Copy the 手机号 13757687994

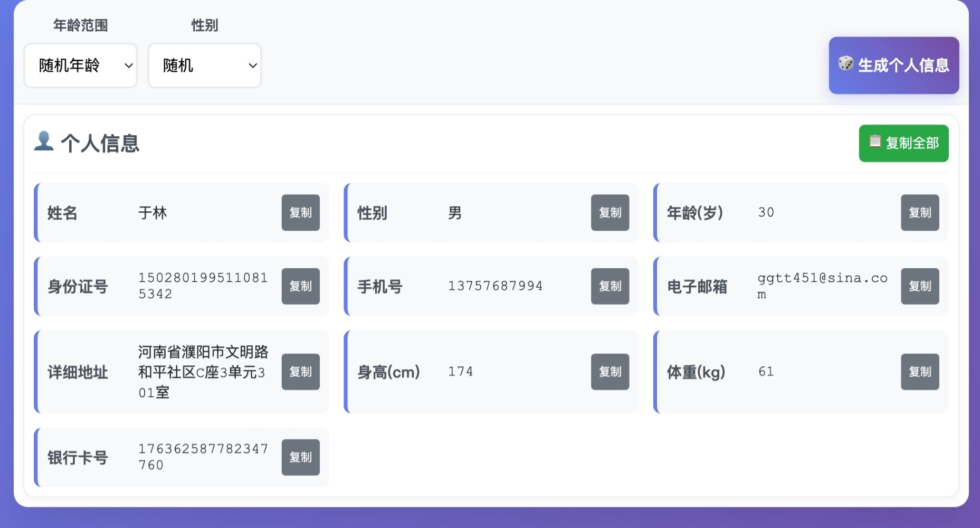tap(610, 286)
